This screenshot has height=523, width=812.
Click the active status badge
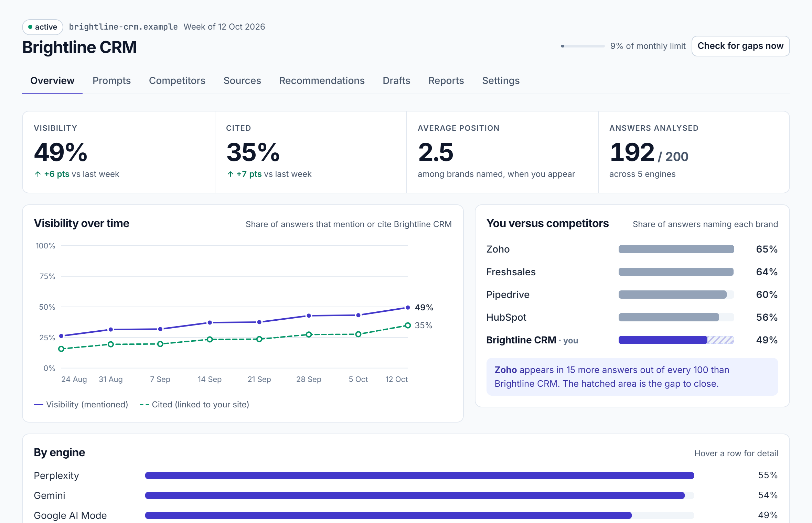point(43,27)
